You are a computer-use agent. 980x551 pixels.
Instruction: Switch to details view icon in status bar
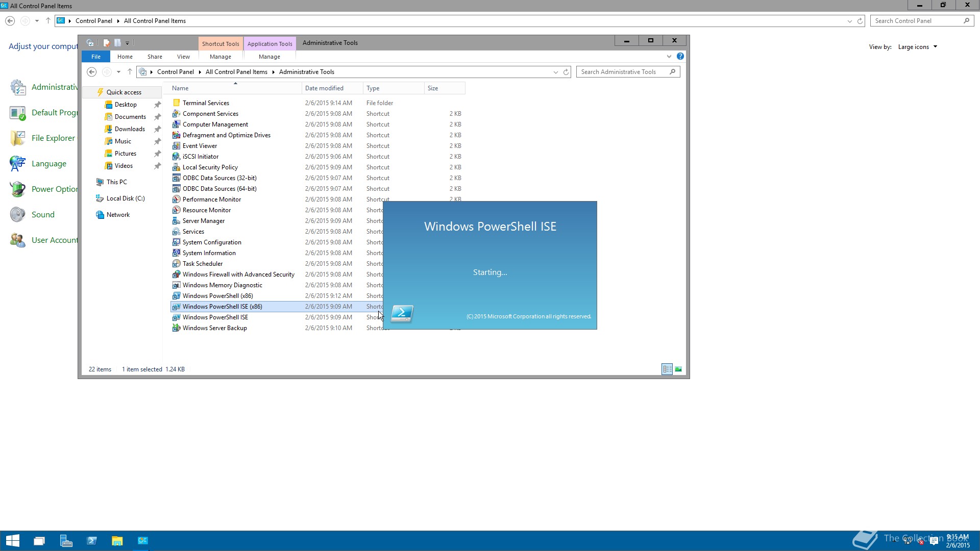pos(667,369)
